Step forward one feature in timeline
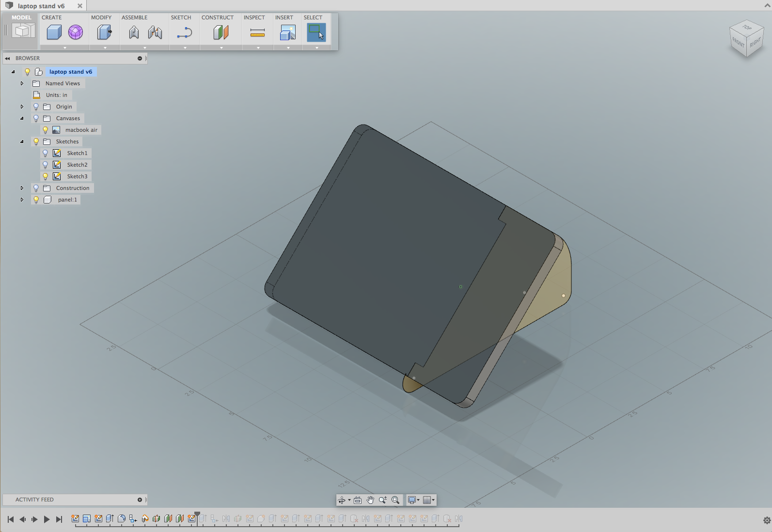The width and height of the screenshot is (772, 532). point(34,519)
